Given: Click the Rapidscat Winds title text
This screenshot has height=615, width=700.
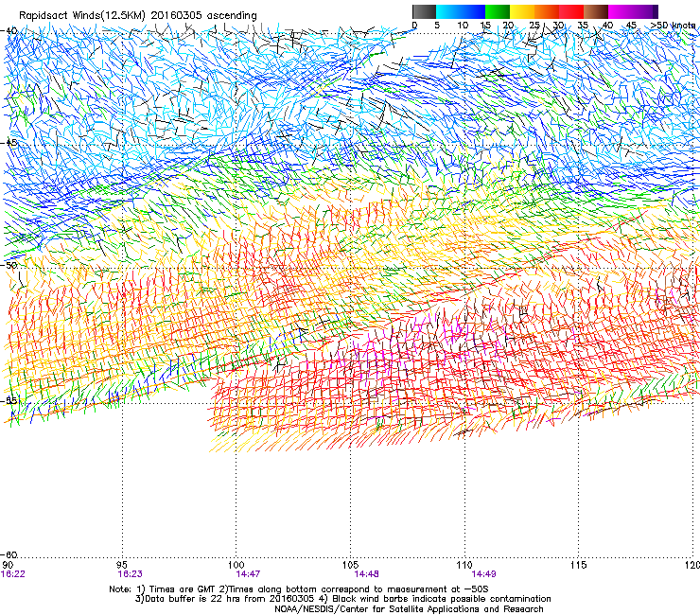Looking at the screenshot, I should (137, 15).
